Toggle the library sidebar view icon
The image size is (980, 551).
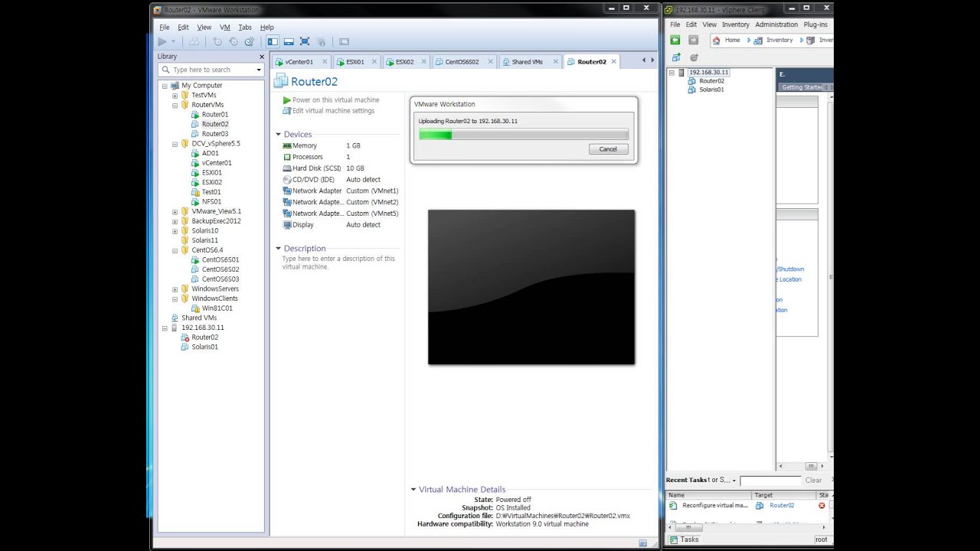pyautogui.click(x=273, y=42)
